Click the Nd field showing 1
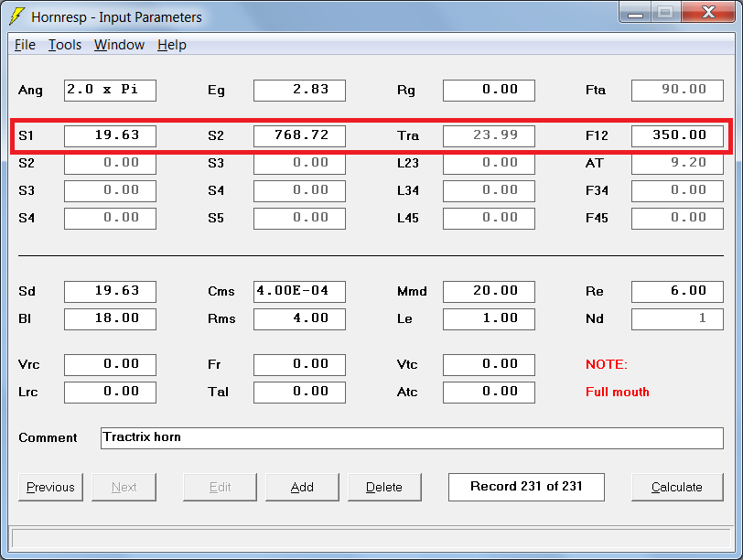The height and width of the screenshot is (560, 743). point(678,318)
